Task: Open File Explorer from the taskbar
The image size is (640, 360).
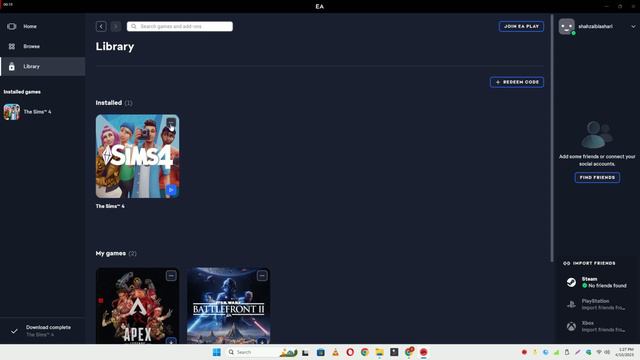Action: [380, 352]
